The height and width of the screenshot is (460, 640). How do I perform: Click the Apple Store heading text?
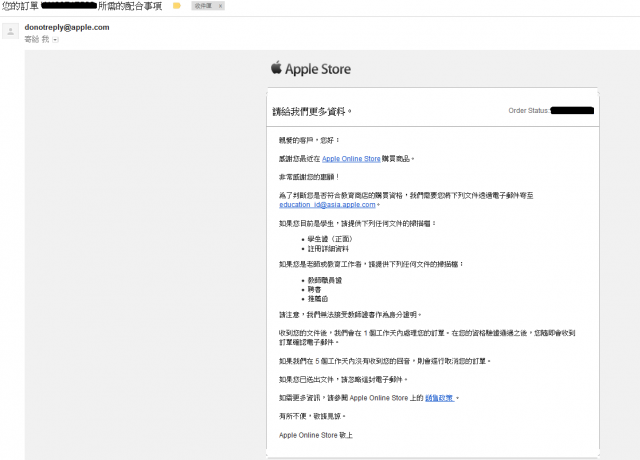point(318,69)
